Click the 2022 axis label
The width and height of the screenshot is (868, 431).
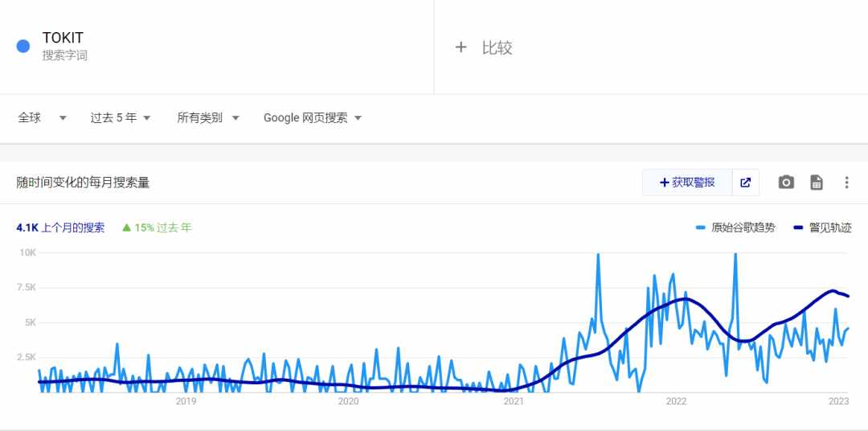tap(676, 401)
